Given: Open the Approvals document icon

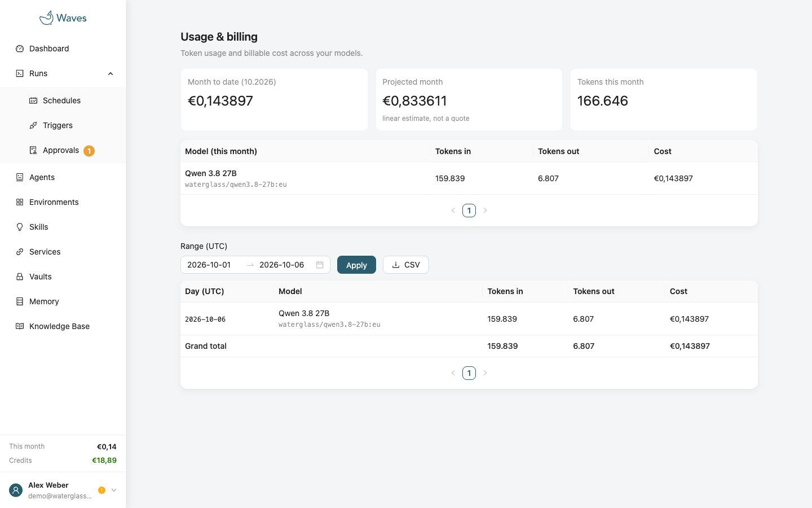Looking at the screenshot, I should pyautogui.click(x=33, y=150).
